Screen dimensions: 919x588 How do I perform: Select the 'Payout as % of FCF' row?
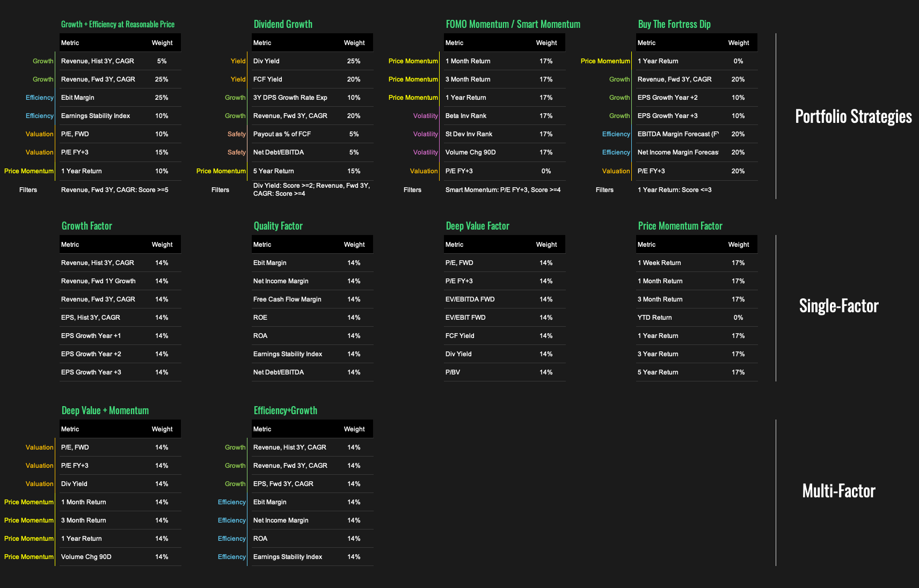point(312,134)
